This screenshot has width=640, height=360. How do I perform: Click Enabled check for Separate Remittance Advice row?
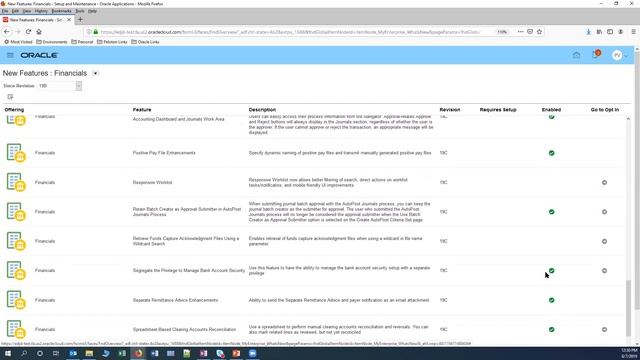[551, 300]
